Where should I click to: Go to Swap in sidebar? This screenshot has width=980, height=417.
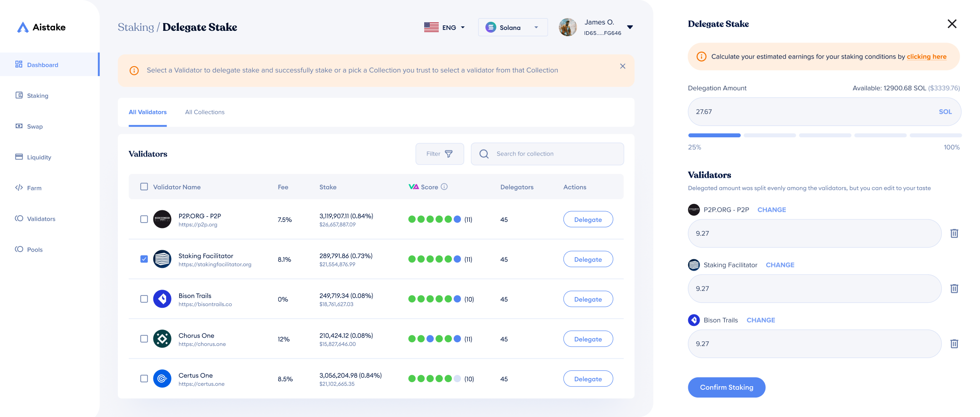click(x=29, y=126)
